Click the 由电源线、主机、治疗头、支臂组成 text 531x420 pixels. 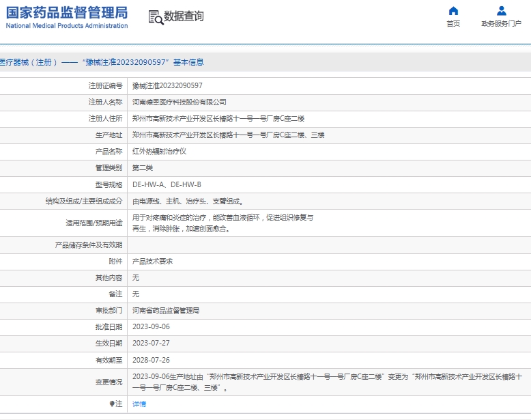pos(188,201)
